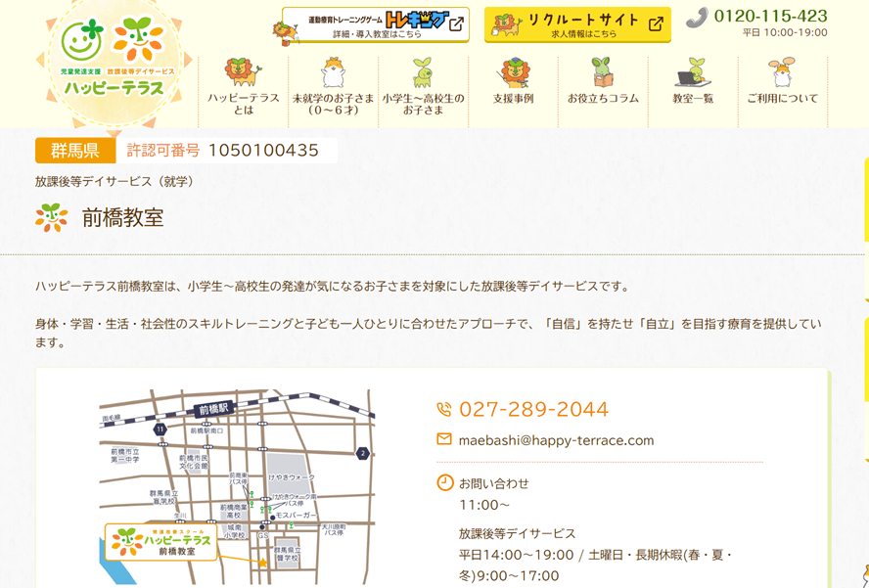Email maebashi@happy-terrace.com
The height and width of the screenshot is (588, 869).
(x=556, y=440)
